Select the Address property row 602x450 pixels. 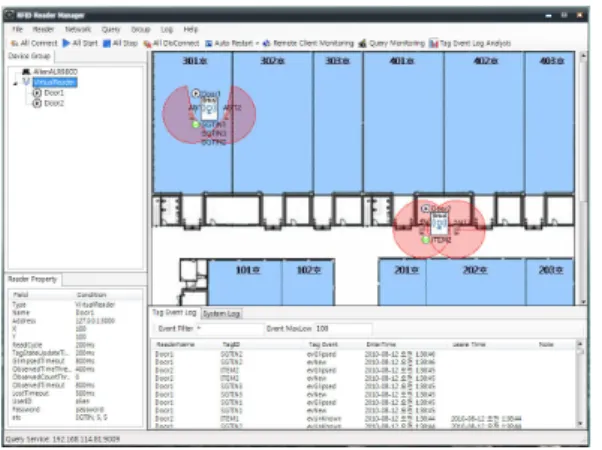click(75, 321)
